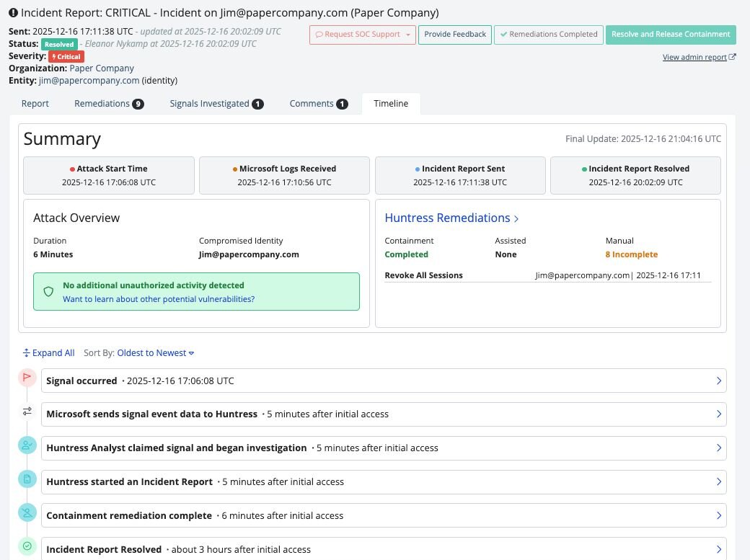The image size is (750, 560).
Task: Click the green checkmark resolved timeline icon
Action: [x=27, y=546]
